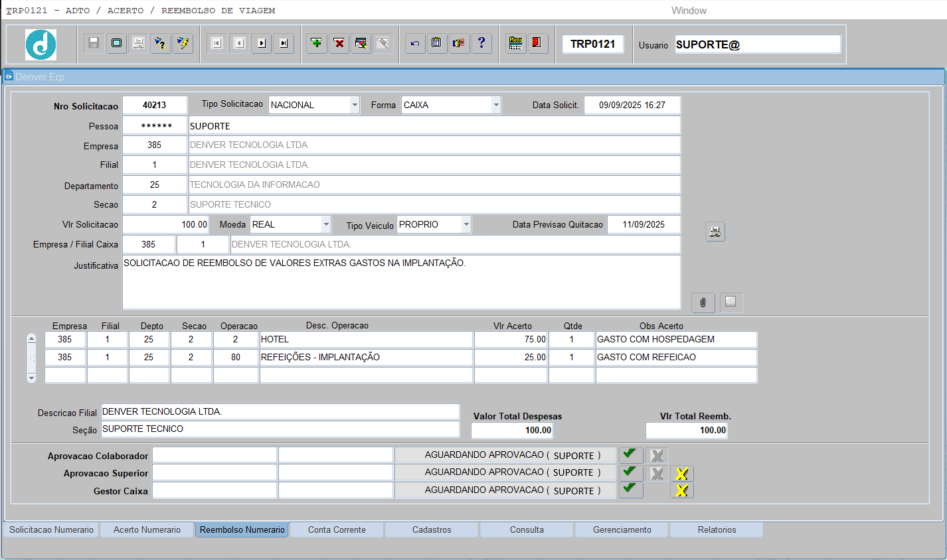Click yellow X on Gestor Caixa row
The image size is (947, 560).
click(681, 490)
